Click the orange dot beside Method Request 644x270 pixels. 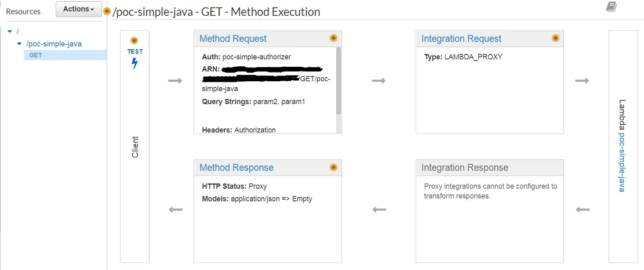pyautogui.click(x=333, y=38)
